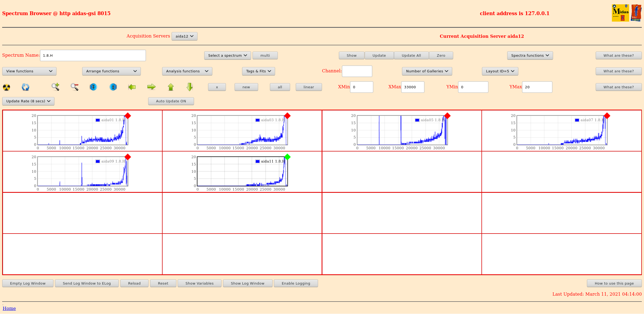Viewport: 644px width, 314px height.
Task: Click the green right arrow icon
Action: tap(151, 87)
